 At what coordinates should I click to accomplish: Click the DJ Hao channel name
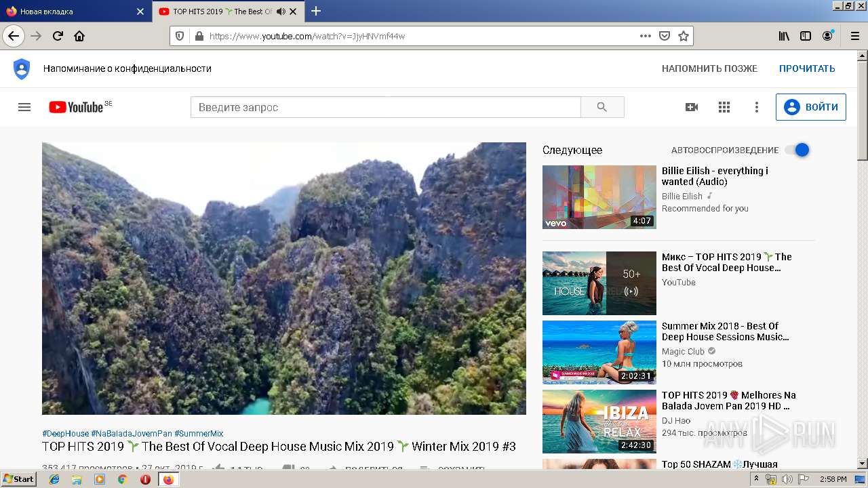pyautogui.click(x=676, y=421)
